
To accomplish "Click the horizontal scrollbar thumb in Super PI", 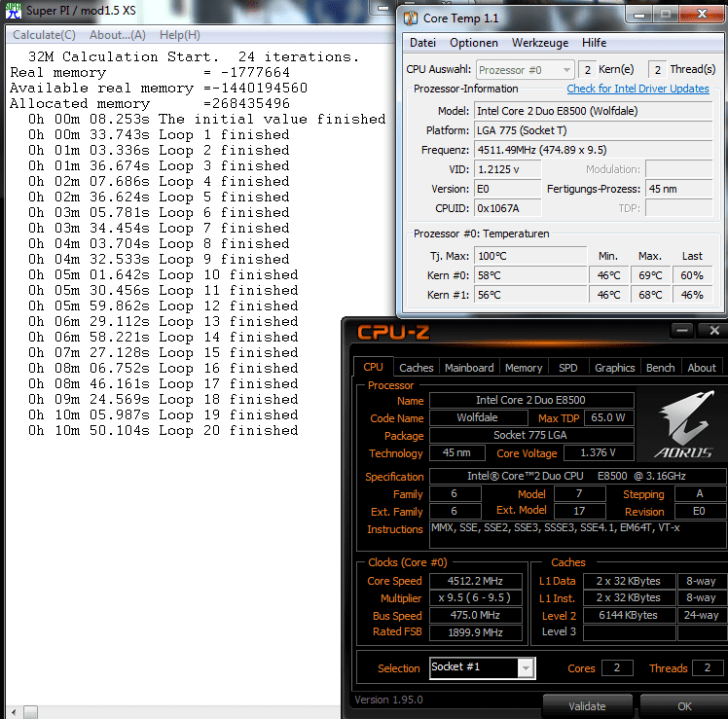I will click(30, 711).
